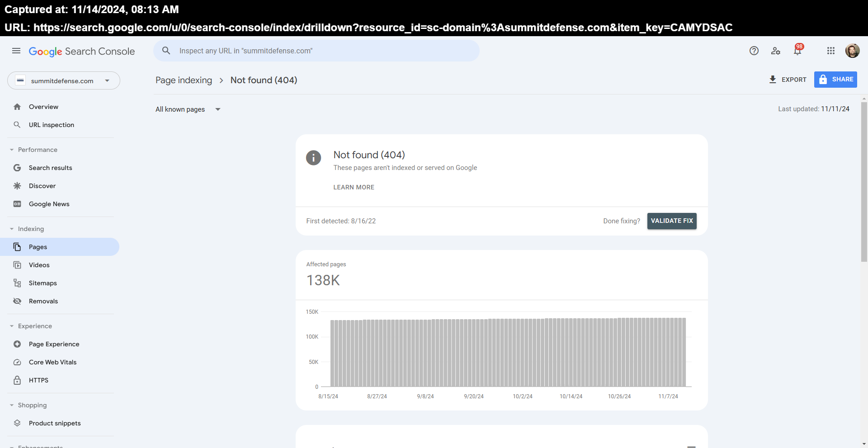Click the Core Web Vitals gauge icon
This screenshot has height=448, width=868.
coord(17,362)
